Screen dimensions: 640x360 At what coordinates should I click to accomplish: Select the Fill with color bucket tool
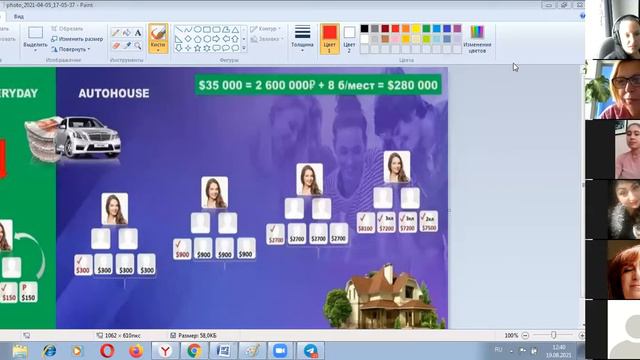pyautogui.click(x=127, y=33)
